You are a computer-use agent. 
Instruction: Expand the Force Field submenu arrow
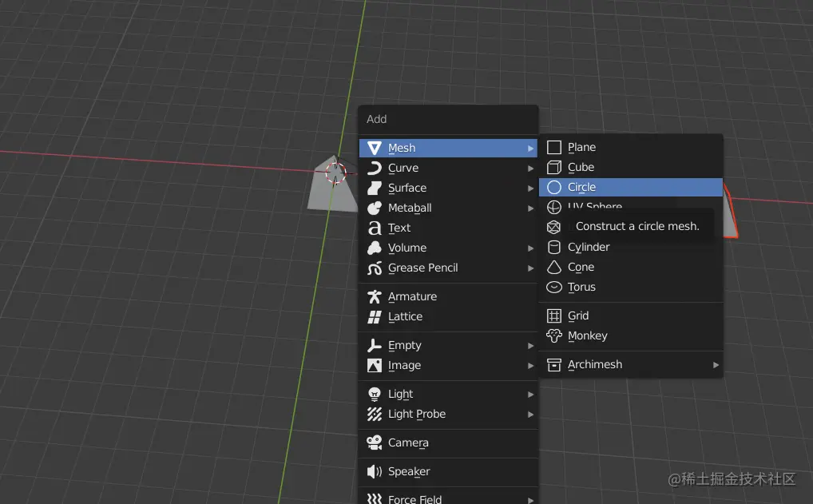pyautogui.click(x=530, y=500)
